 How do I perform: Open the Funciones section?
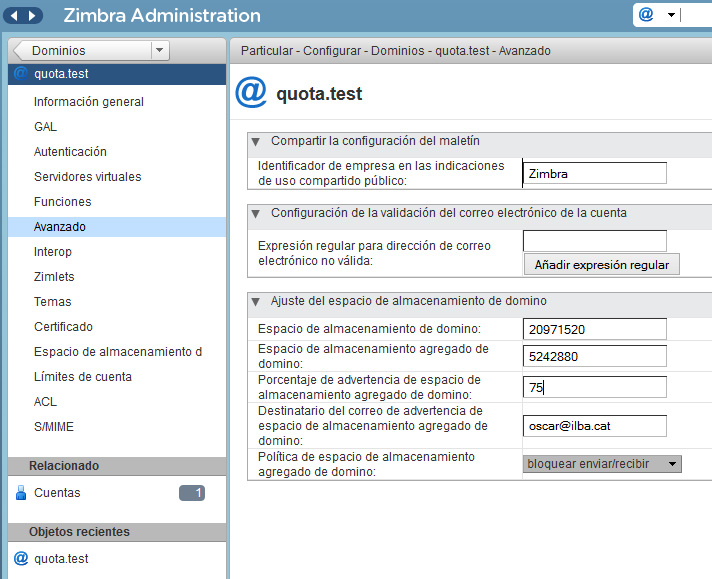coord(63,202)
